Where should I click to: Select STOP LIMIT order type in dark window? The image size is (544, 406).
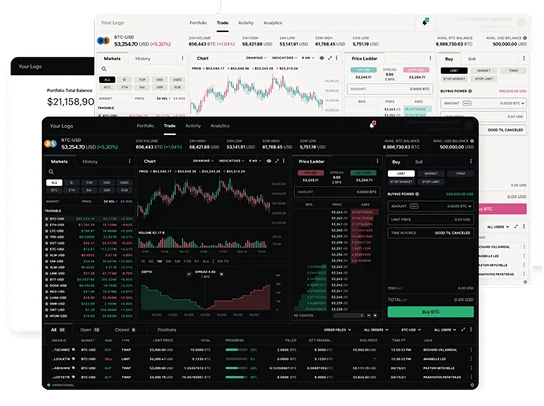tap(431, 181)
